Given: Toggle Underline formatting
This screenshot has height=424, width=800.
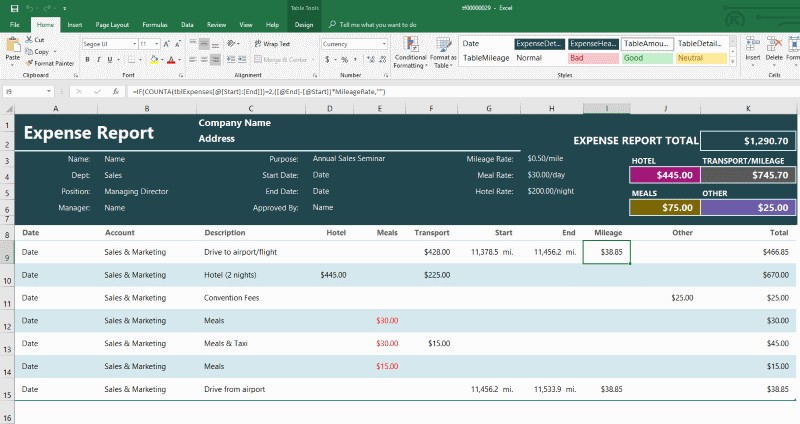Looking at the screenshot, I should click(110, 60).
